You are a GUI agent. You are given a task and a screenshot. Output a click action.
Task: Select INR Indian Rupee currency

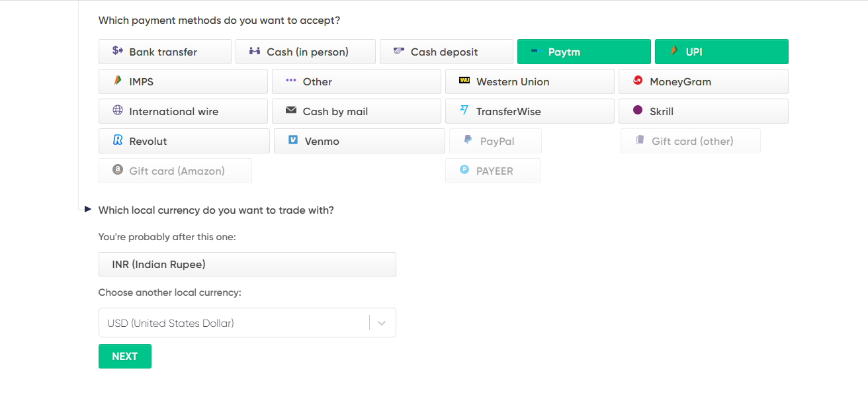(x=247, y=264)
